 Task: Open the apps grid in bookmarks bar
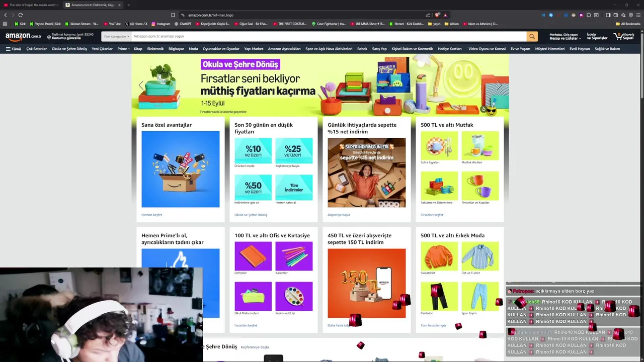click(5, 24)
